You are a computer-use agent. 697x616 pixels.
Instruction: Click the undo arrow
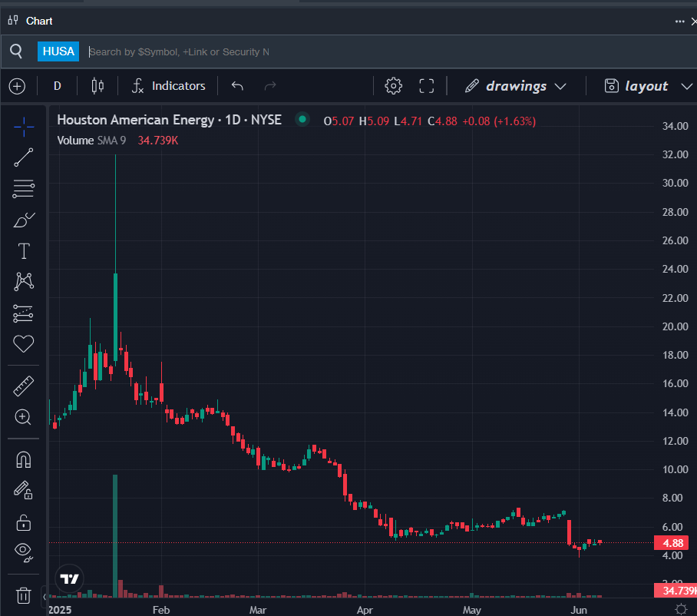pos(237,86)
